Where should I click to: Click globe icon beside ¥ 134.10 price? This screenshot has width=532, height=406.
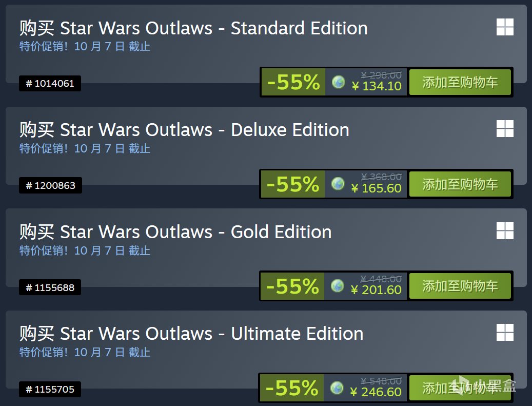[339, 82]
